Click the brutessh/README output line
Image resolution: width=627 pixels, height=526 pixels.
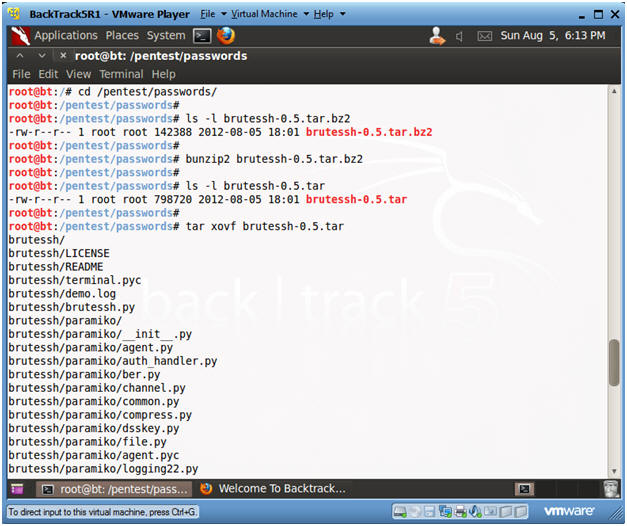[56, 267]
